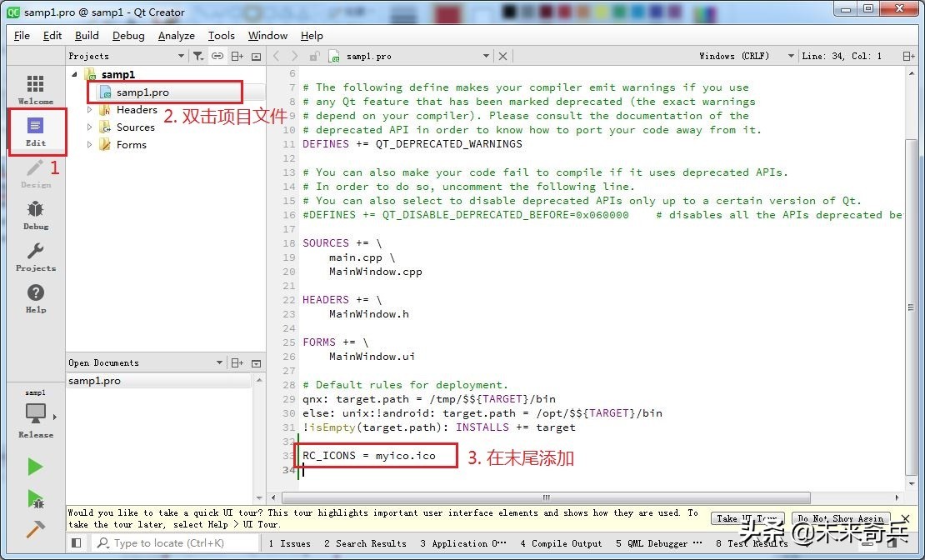This screenshot has height=560, width=925.
Task: Open the Build menu
Action: 87,35
